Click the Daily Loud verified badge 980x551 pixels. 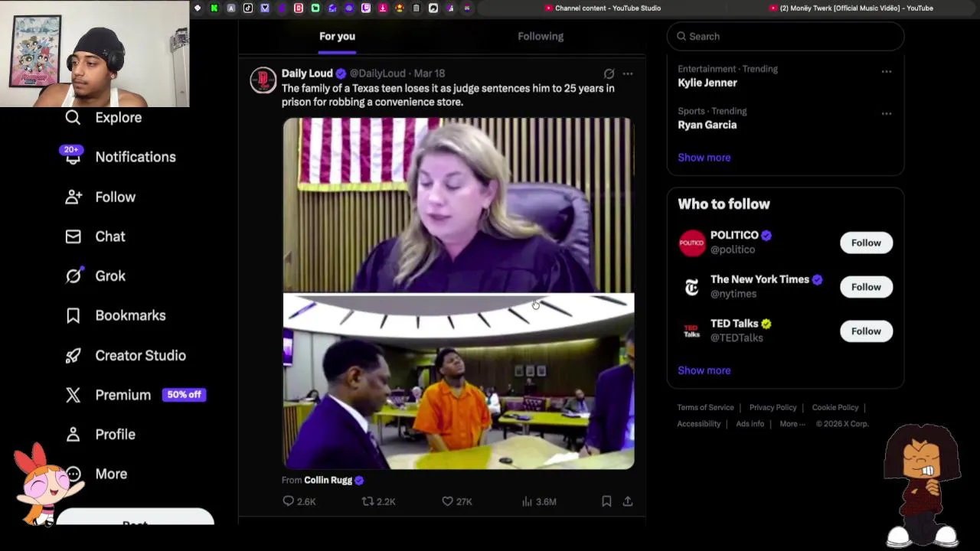341,73
